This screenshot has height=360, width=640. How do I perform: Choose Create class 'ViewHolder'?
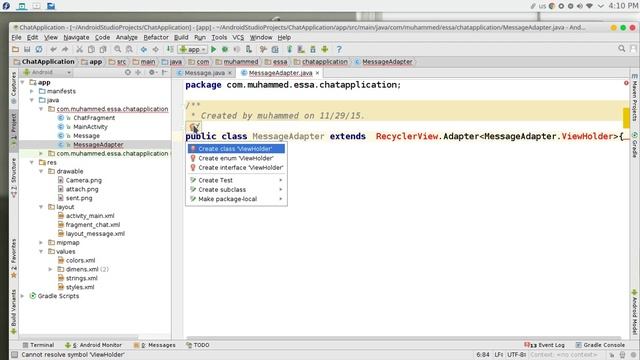[x=237, y=149]
